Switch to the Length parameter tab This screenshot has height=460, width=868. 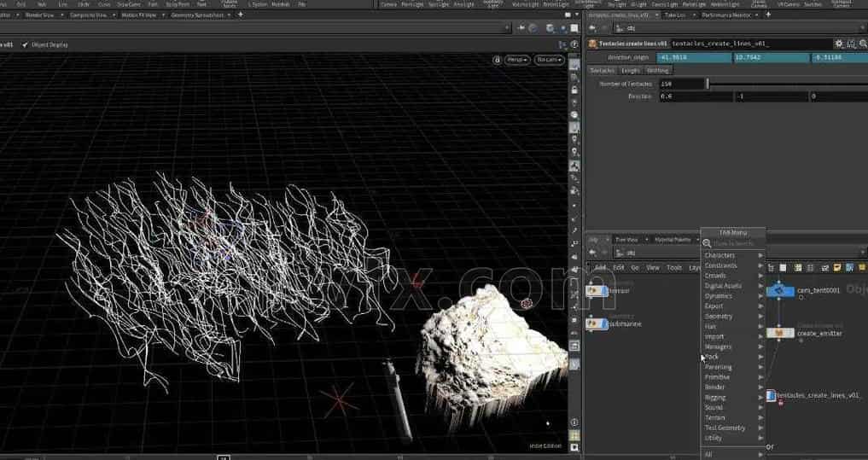click(x=631, y=70)
